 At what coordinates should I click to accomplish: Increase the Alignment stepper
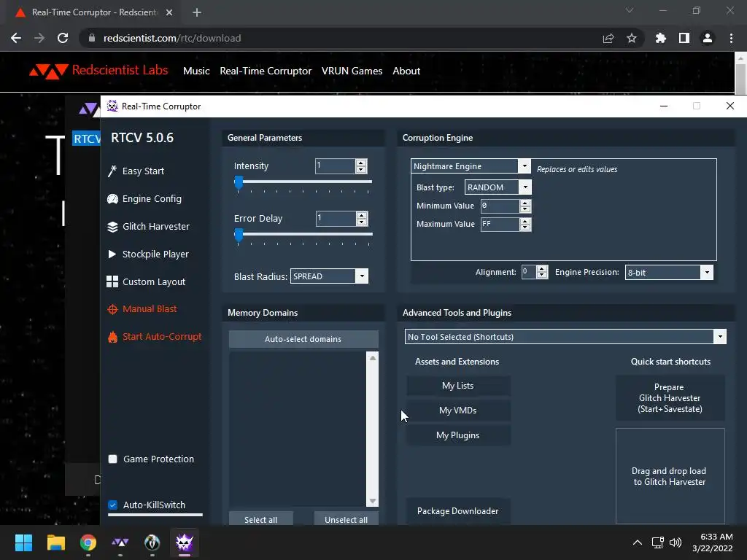[x=542, y=269]
